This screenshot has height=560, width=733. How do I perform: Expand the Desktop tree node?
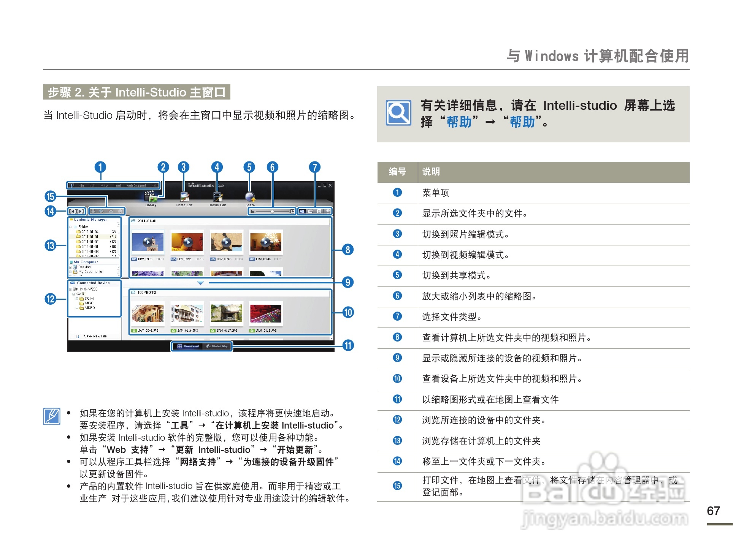pos(70,267)
